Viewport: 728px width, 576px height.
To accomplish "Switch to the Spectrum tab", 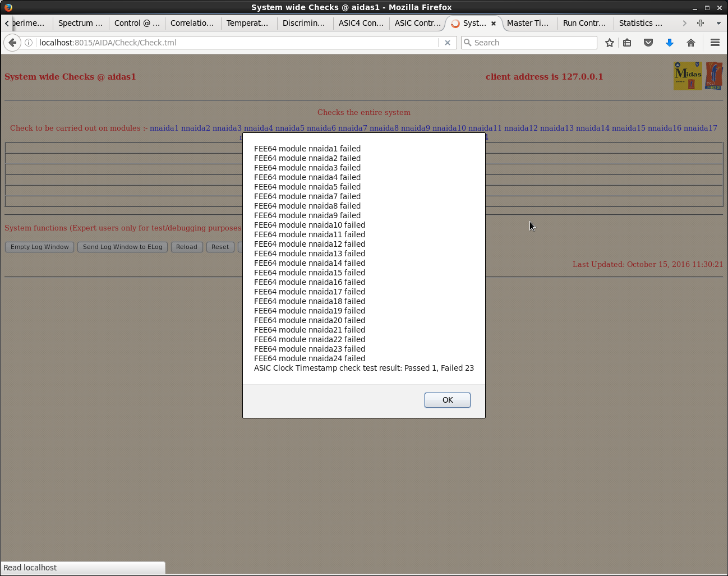I will click(81, 23).
